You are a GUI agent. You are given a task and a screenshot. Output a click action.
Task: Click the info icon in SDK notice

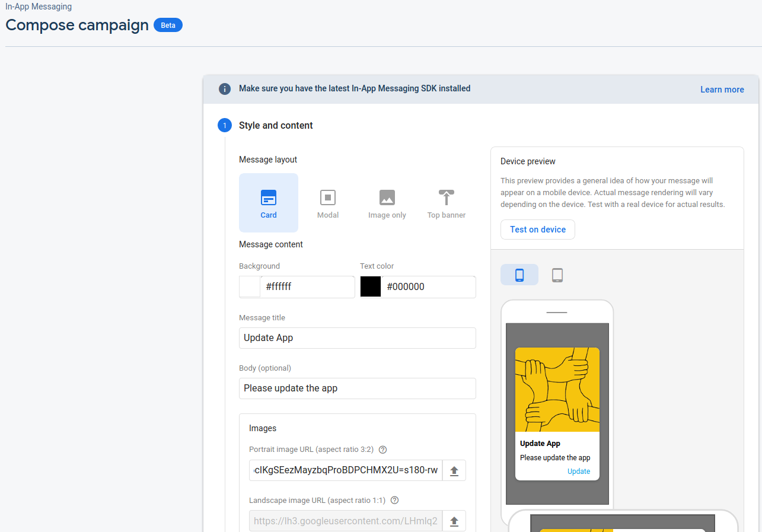(x=225, y=89)
